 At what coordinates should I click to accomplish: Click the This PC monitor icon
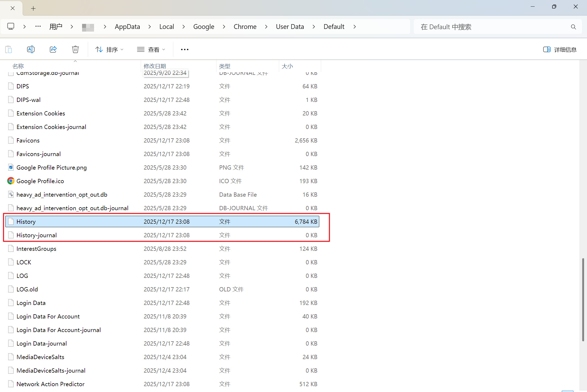pyautogui.click(x=11, y=27)
